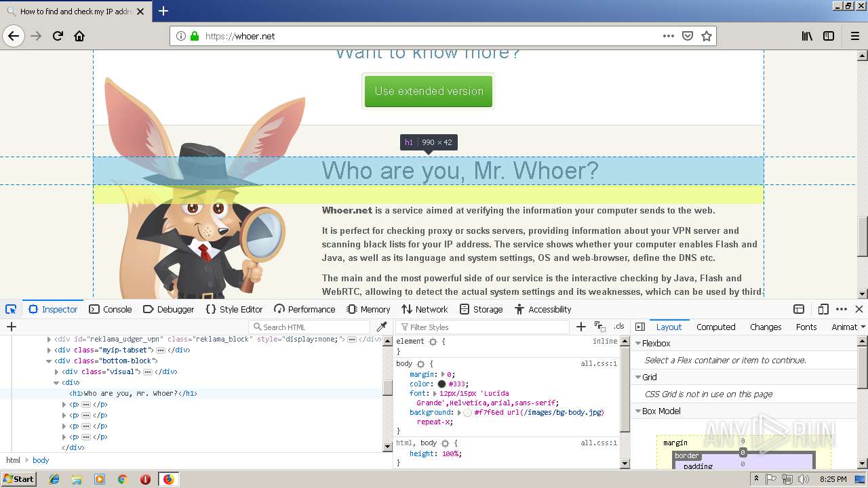Reload the current page
The width and height of the screenshot is (868, 488).
pos(58,36)
